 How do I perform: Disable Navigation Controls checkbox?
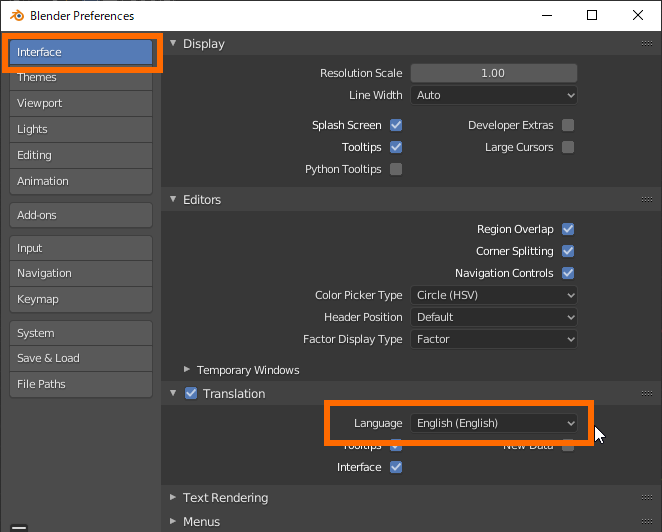click(x=568, y=273)
